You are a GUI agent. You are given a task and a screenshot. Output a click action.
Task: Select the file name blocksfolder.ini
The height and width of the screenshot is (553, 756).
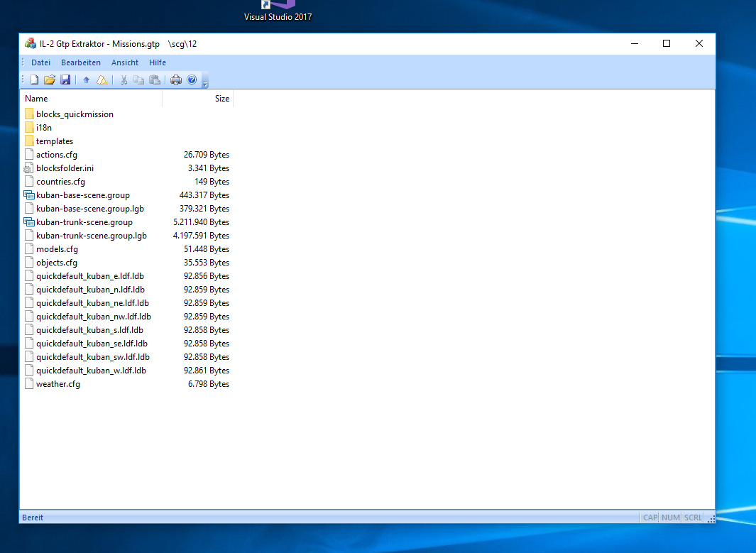click(x=65, y=168)
